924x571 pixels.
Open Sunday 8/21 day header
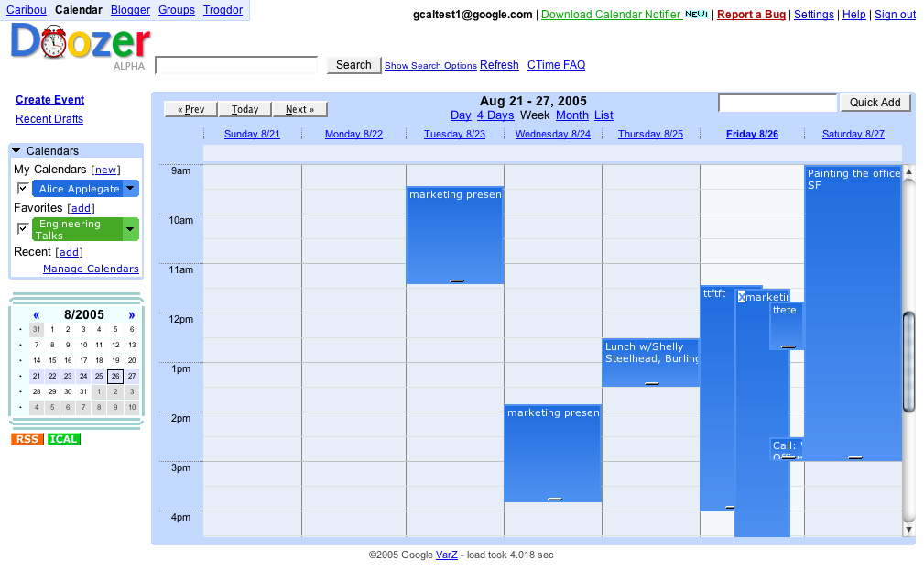click(x=252, y=135)
